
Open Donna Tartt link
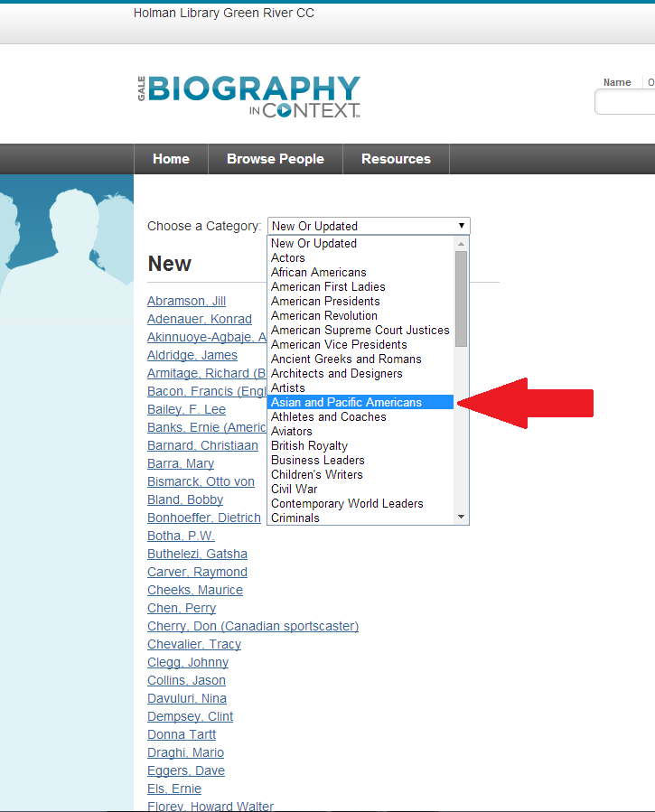(182, 736)
